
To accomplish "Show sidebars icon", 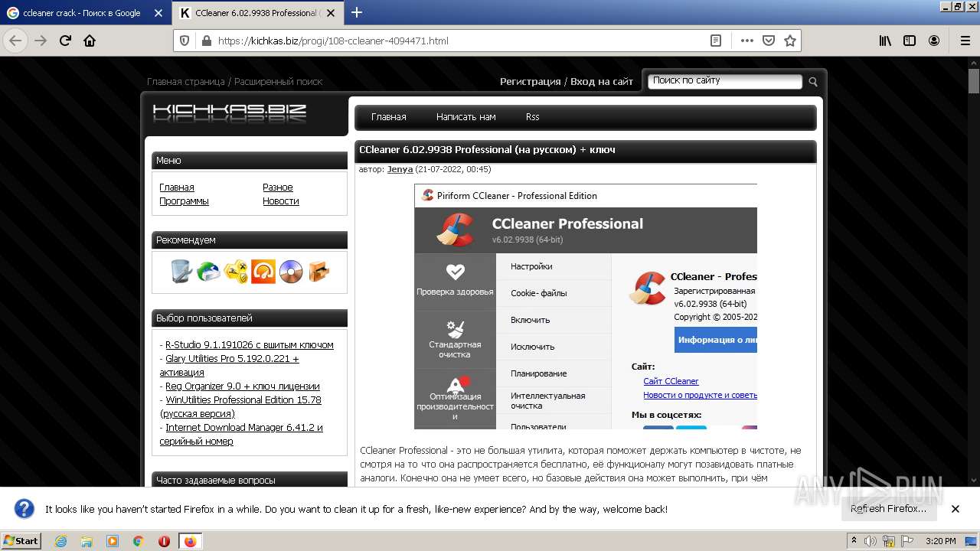I will tap(910, 41).
